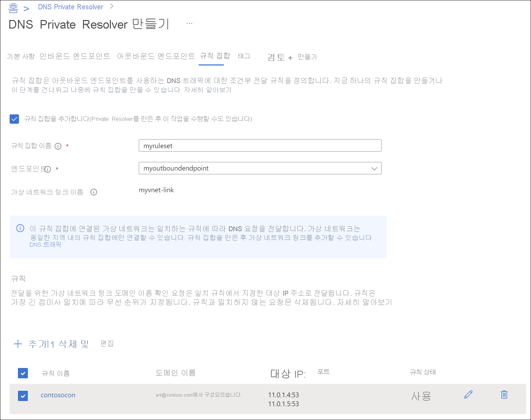Click the info icon beside 가상 네트워크 링크 이름
The width and height of the screenshot is (531, 420).
coord(94,192)
